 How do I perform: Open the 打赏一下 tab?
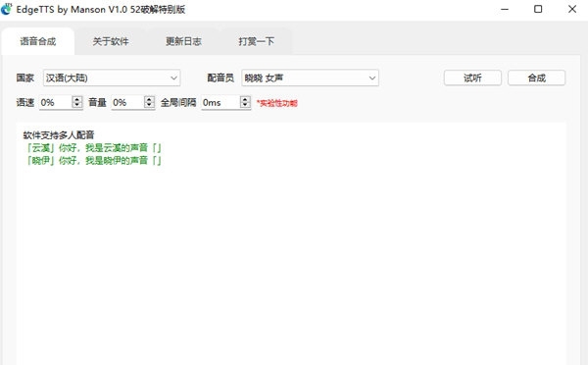[x=257, y=41]
